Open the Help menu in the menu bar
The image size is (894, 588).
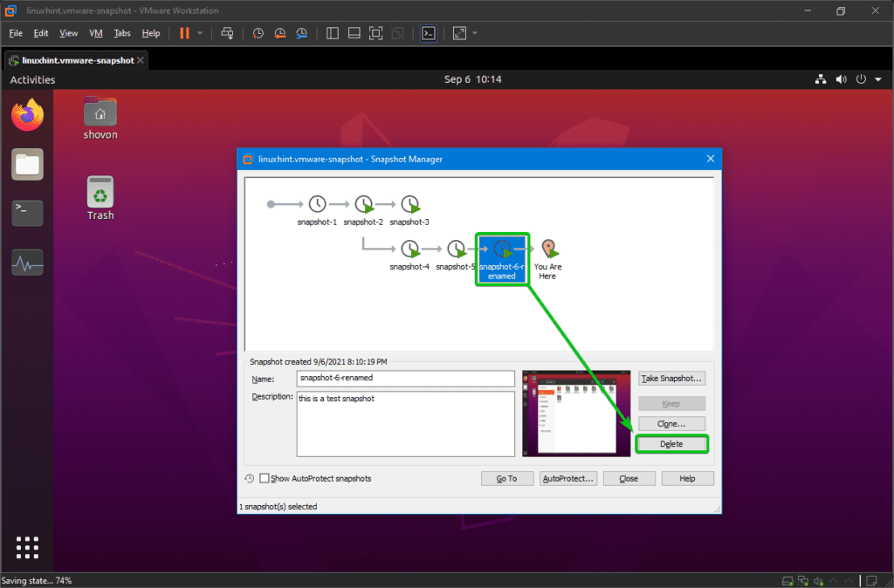pos(150,33)
